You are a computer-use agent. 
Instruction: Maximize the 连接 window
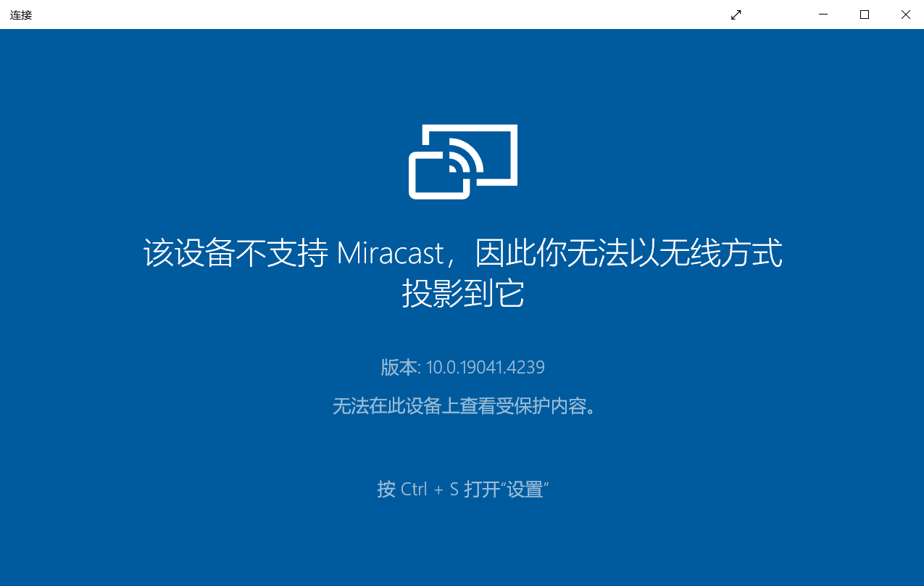point(865,15)
